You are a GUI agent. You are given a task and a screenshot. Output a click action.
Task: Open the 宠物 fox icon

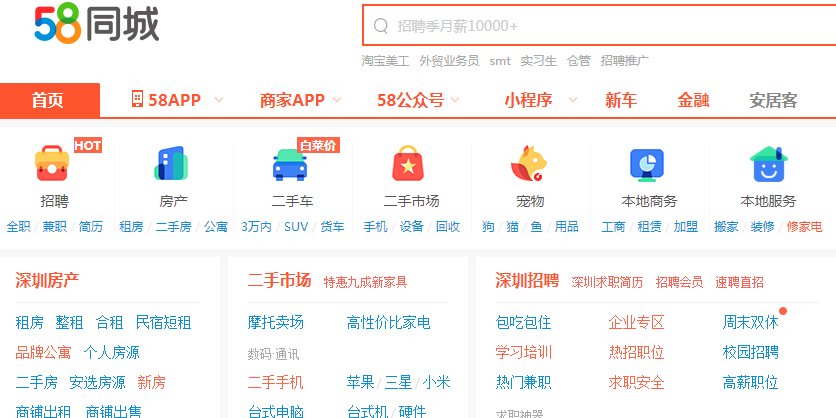pos(528,163)
